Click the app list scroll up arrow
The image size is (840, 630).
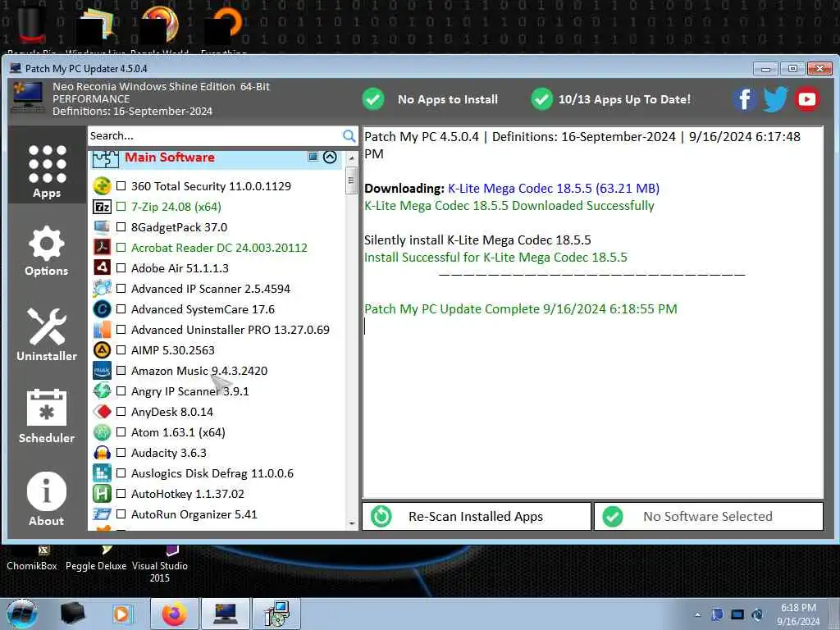tap(351, 158)
